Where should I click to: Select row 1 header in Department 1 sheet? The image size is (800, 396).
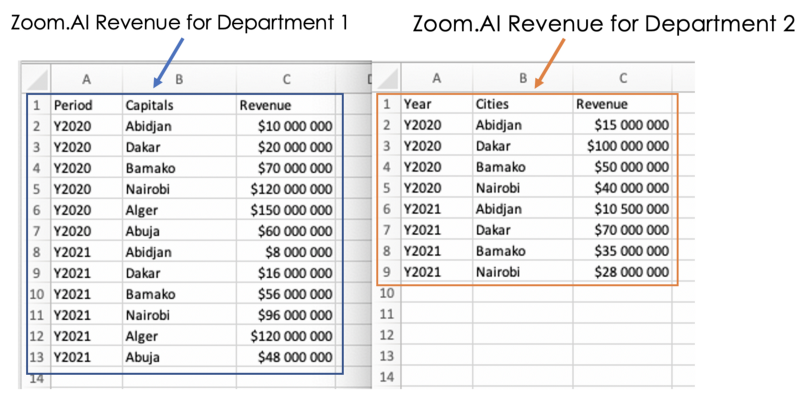click(36, 105)
